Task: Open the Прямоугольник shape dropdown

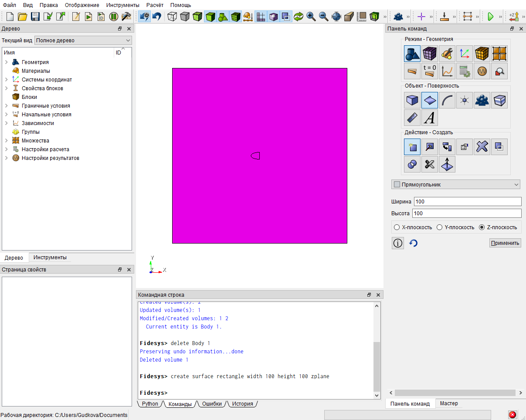Action: coord(456,185)
